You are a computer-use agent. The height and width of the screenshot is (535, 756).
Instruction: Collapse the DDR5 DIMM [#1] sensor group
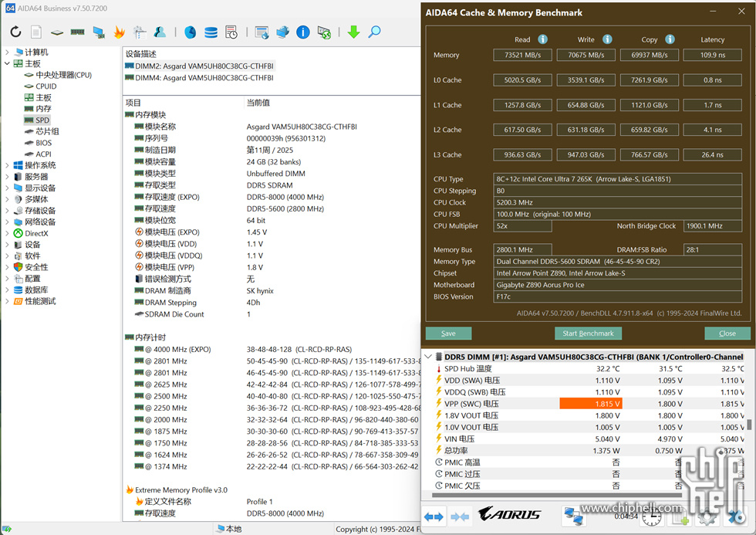click(x=428, y=357)
